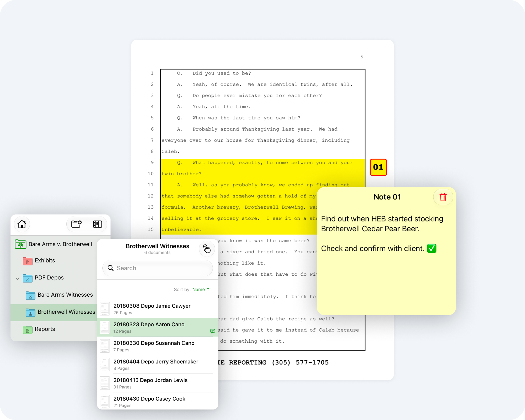Screen dimensions: 525x420
Task: Open the note badge 01 beside the highlight
Action: 378,167
